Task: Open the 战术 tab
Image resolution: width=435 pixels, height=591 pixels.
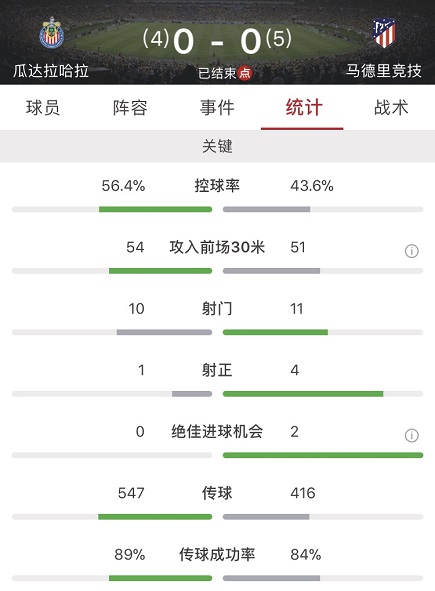Action: click(391, 108)
